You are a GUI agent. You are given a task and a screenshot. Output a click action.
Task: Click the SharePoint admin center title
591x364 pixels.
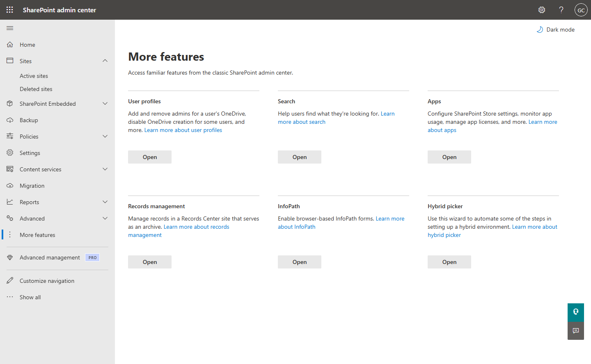(60, 10)
